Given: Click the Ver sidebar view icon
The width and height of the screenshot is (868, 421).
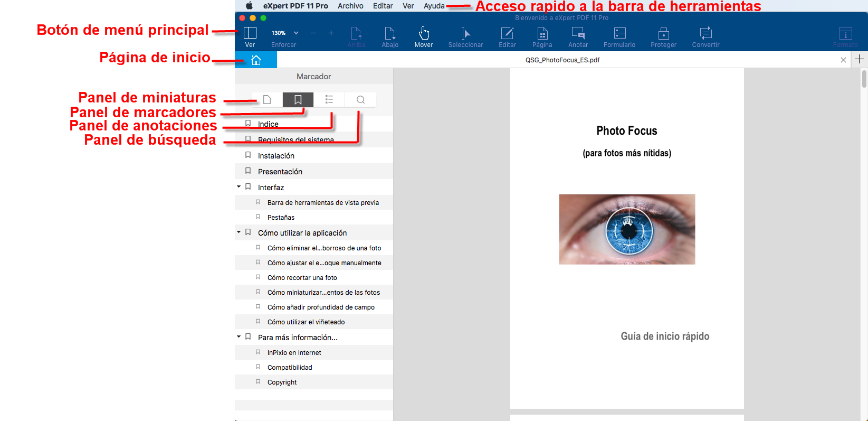Looking at the screenshot, I should (250, 33).
